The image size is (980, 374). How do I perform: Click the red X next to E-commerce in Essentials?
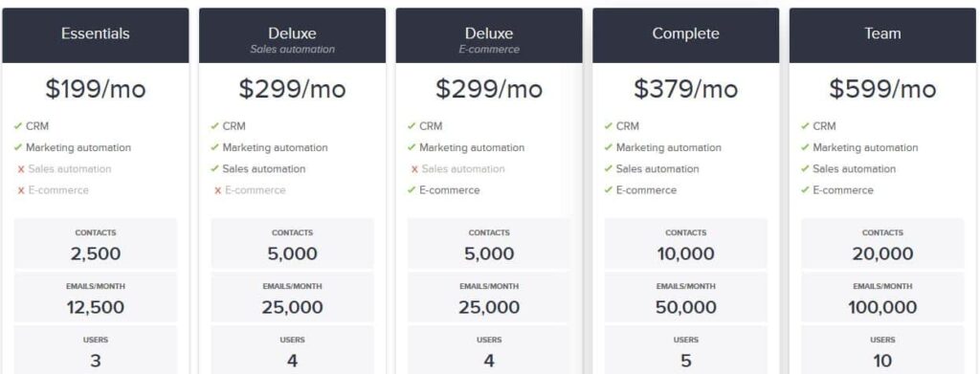21,190
